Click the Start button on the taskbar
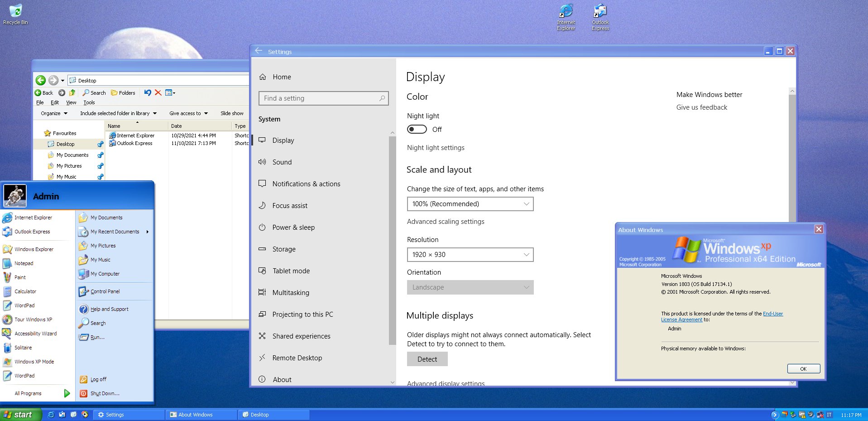This screenshot has width=868, height=421. (x=21, y=415)
